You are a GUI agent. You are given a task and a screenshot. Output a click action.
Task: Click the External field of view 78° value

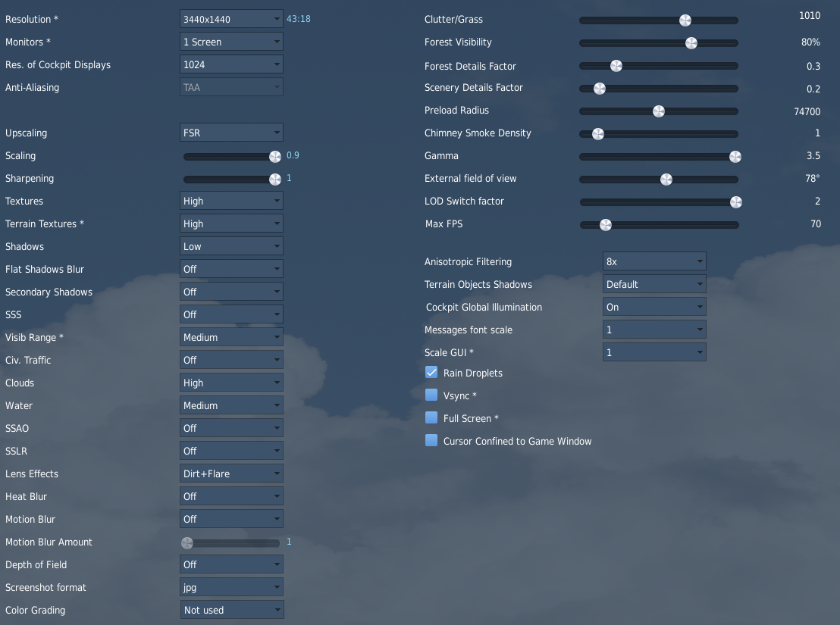[x=812, y=178]
